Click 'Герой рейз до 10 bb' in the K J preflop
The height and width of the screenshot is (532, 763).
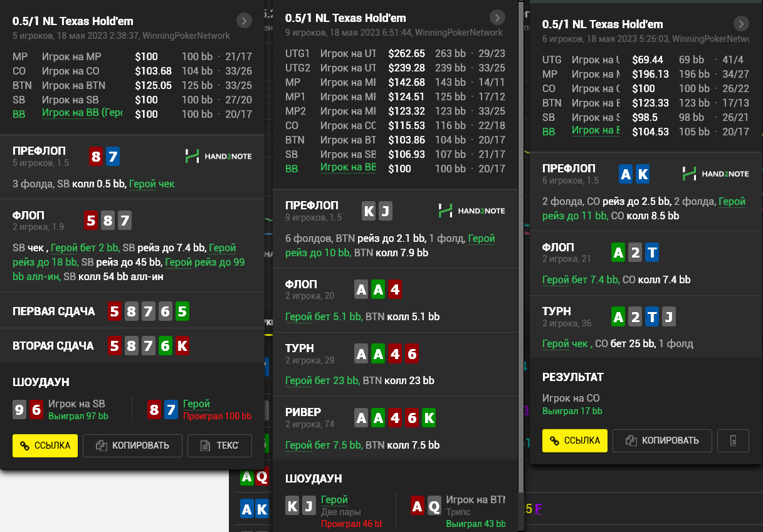pyautogui.click(x=390, y=246)
